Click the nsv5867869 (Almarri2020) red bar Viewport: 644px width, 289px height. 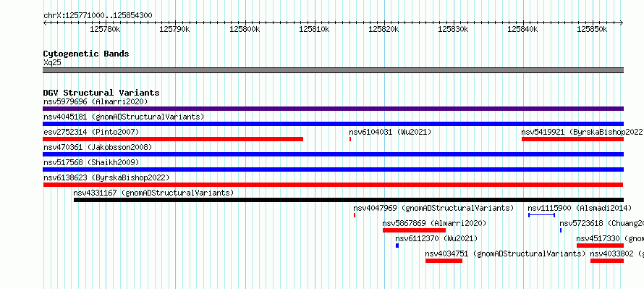[414, 230]
